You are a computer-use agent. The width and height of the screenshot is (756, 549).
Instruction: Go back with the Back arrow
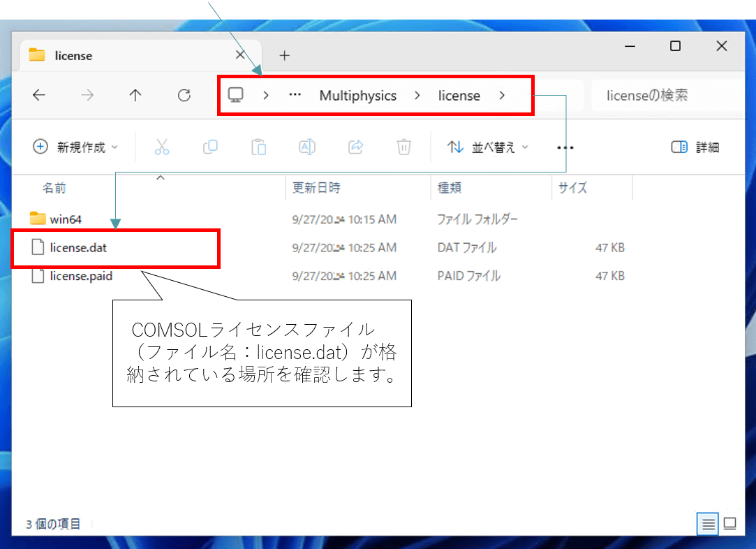pos(39,95)
